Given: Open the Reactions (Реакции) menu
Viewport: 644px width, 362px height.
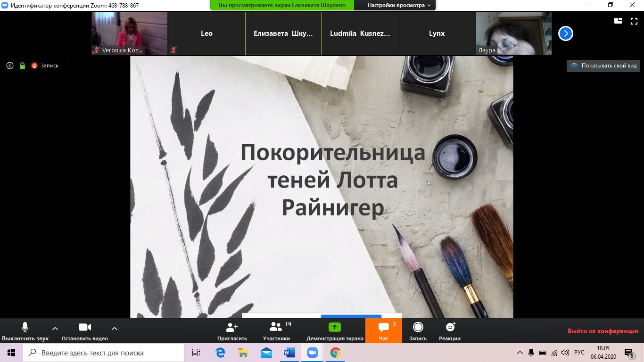Looking at the screenshot, I should tap(450, 327).
